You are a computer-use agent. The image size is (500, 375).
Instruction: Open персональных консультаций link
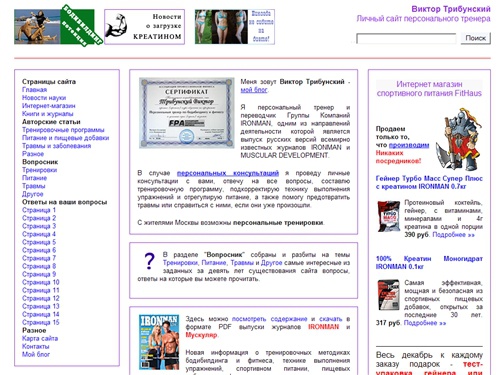[228, 173]
